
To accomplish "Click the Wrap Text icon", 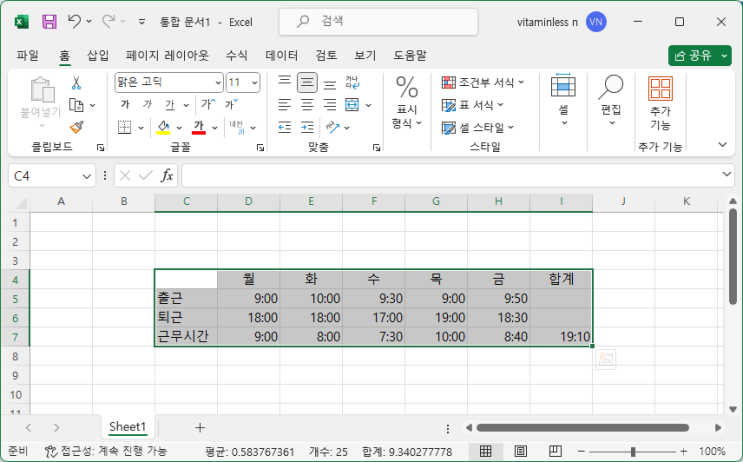I will pyautogui.click(x=352, y=83).
